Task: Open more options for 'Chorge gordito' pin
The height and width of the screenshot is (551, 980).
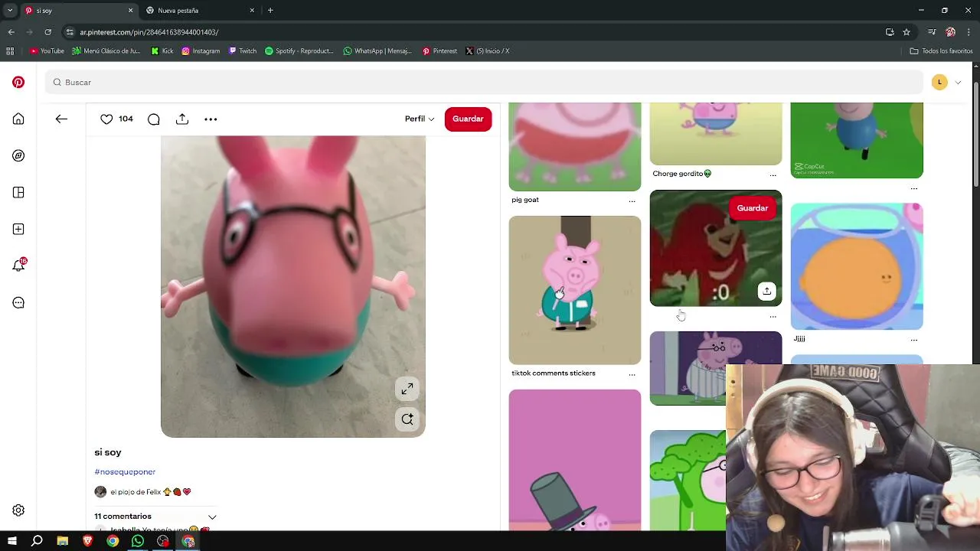Action: 773,174
